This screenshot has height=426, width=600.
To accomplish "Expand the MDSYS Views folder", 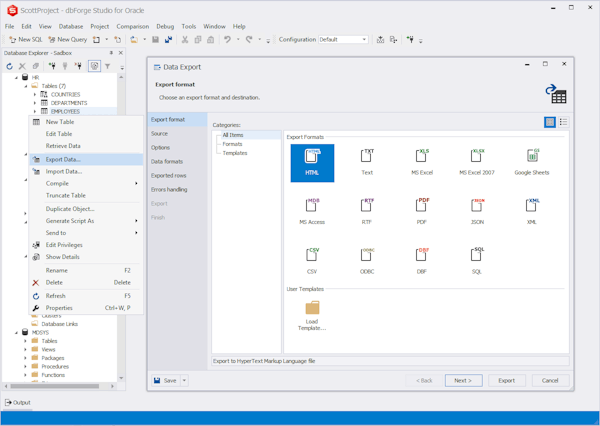I will 26,349.
